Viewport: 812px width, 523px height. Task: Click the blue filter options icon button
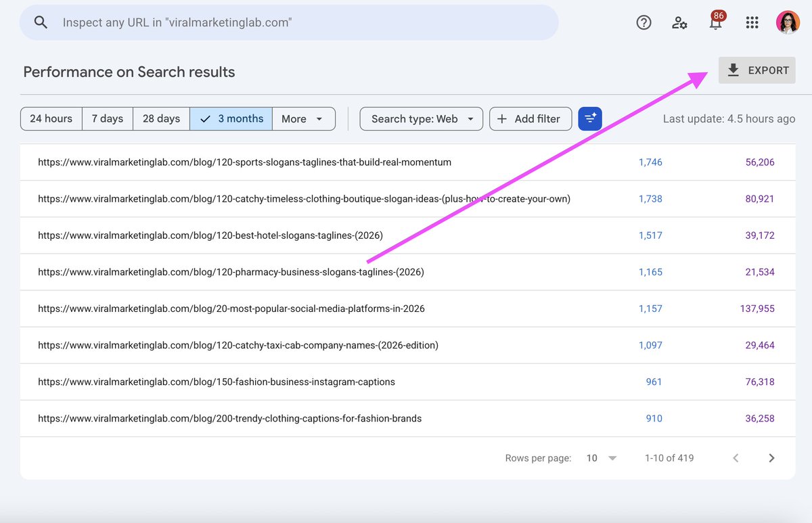(590, 118)
